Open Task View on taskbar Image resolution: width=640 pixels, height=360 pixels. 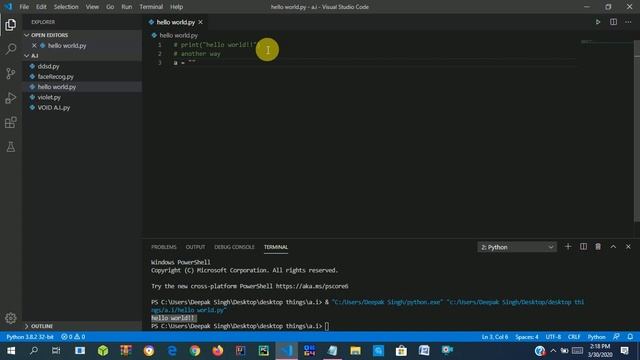point(56,351)
